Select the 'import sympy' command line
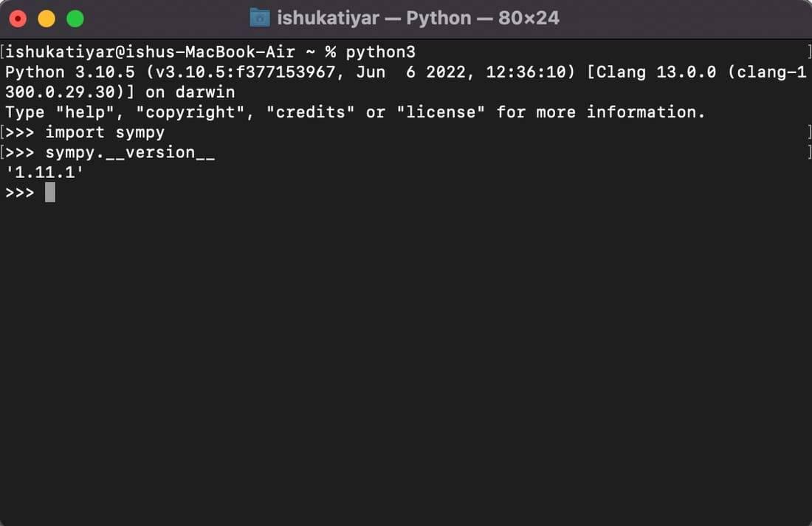Image resolution: width=812 pixels, height=526 pixels. 103,132
